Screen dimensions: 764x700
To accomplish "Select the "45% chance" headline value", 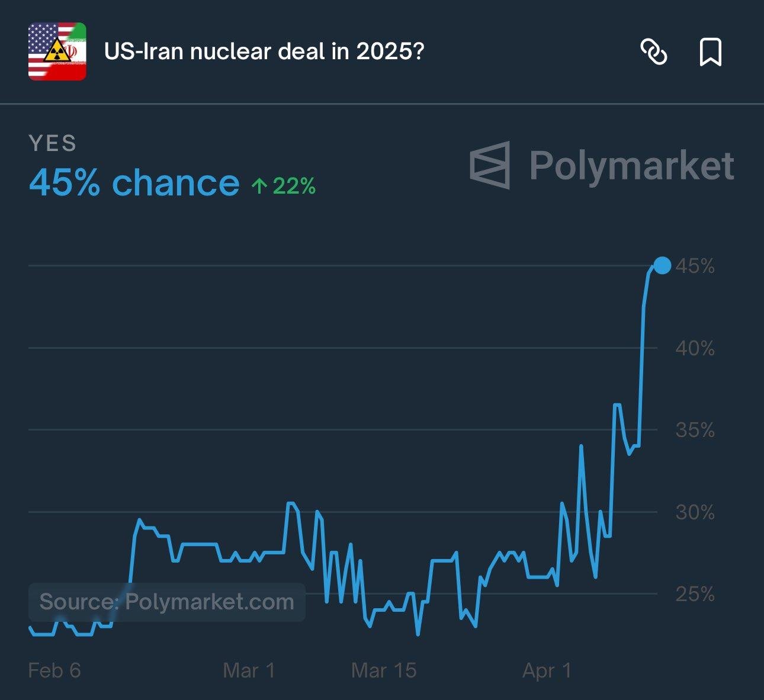I will coord(134,182).
